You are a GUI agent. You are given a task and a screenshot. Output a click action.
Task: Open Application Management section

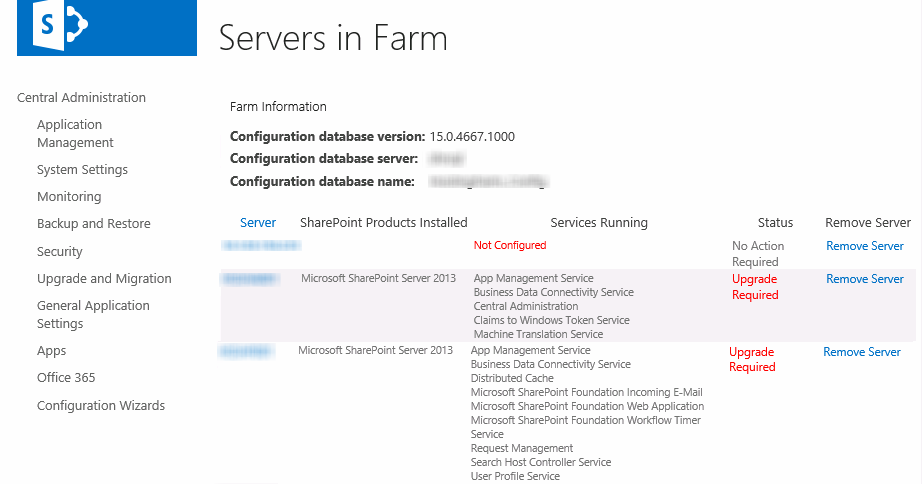click(x=75, y=133)
